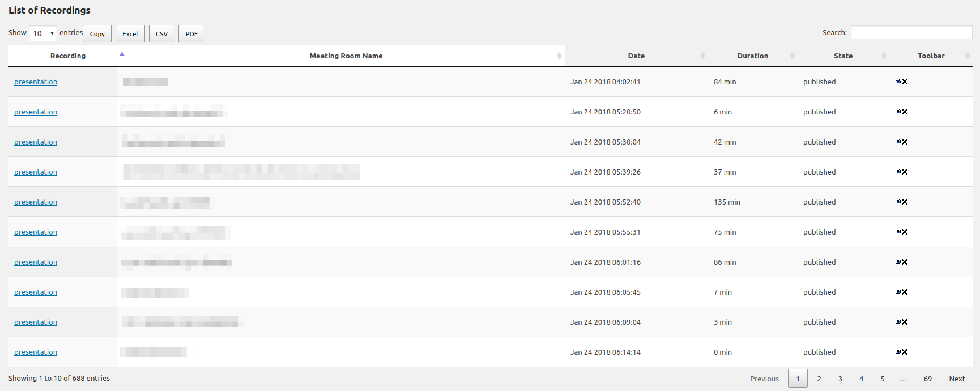Open presentation link for 05:52:40 recording
Viewport: 980px width, 391px height.
click(x=36, y=202)
